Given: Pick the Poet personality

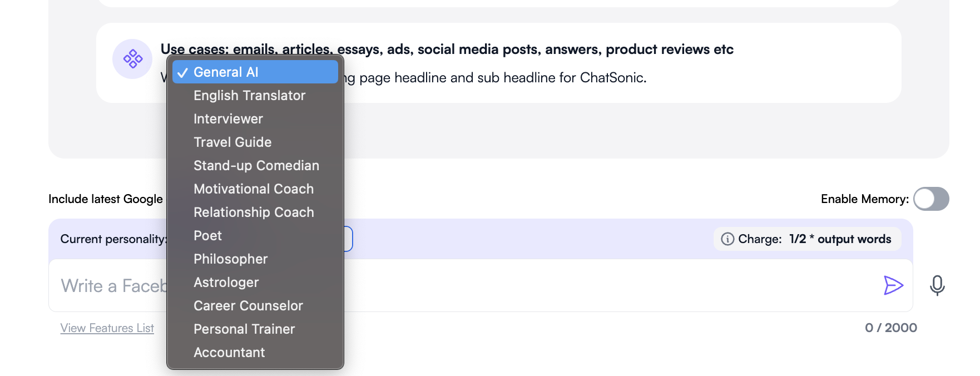Looking at the screenshot, I should (207, 235).
